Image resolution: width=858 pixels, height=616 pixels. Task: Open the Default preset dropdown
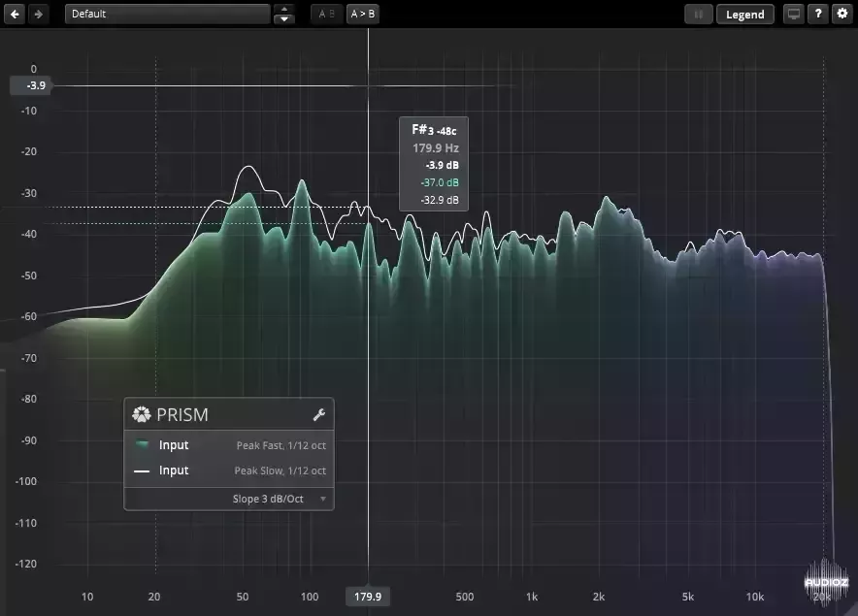point(167,14)
